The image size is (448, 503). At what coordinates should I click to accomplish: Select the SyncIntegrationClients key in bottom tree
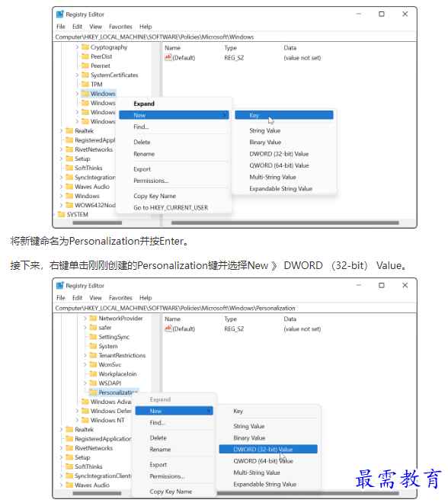tap(103, 476)
